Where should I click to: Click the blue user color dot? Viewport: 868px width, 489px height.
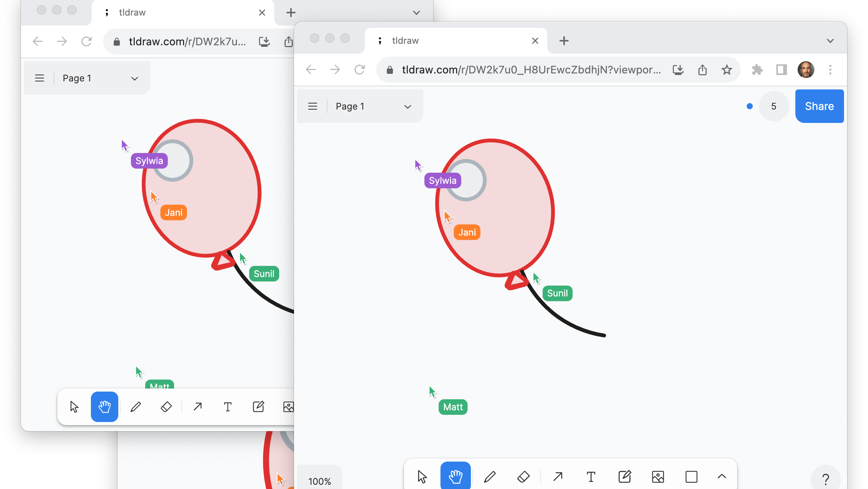point(749,106)
